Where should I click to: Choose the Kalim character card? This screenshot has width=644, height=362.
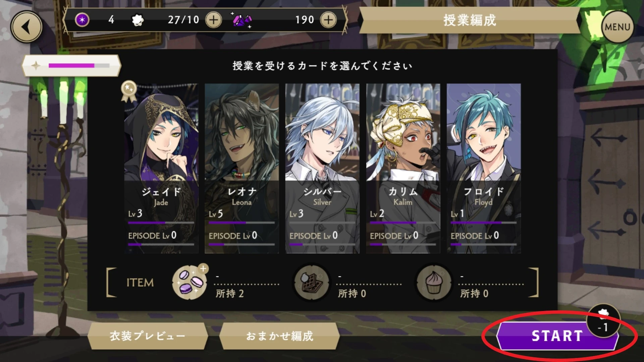click(x=403, y=168)
